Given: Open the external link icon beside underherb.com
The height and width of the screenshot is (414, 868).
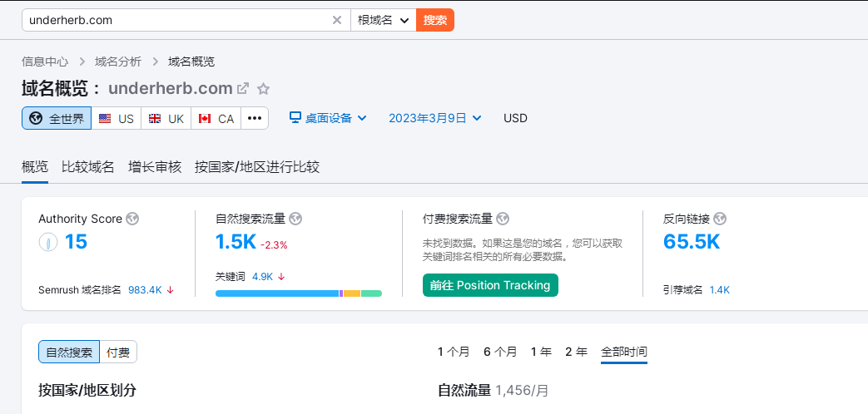Looking at the screenshot, I should point(242,88).
